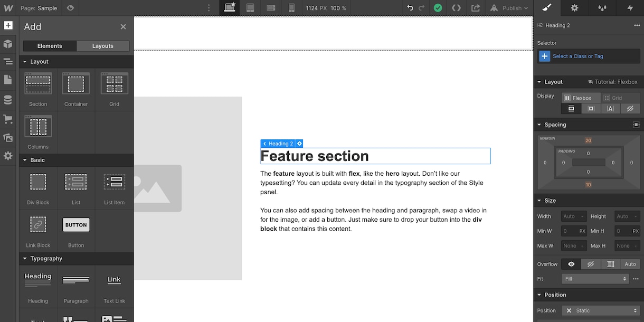This screenshot has width=644, height=322.
Task: Set overflow to visible with eye button
Action: tap(571, 264)
